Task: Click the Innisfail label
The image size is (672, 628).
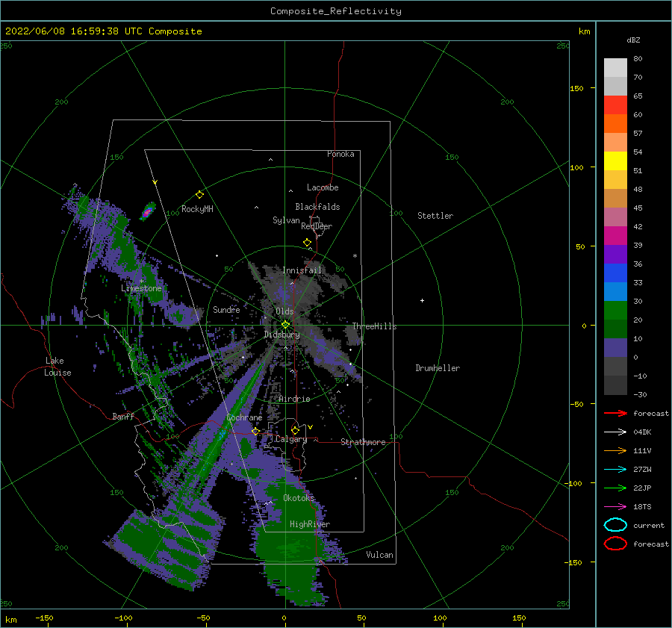Action: (x=302, y=270)
